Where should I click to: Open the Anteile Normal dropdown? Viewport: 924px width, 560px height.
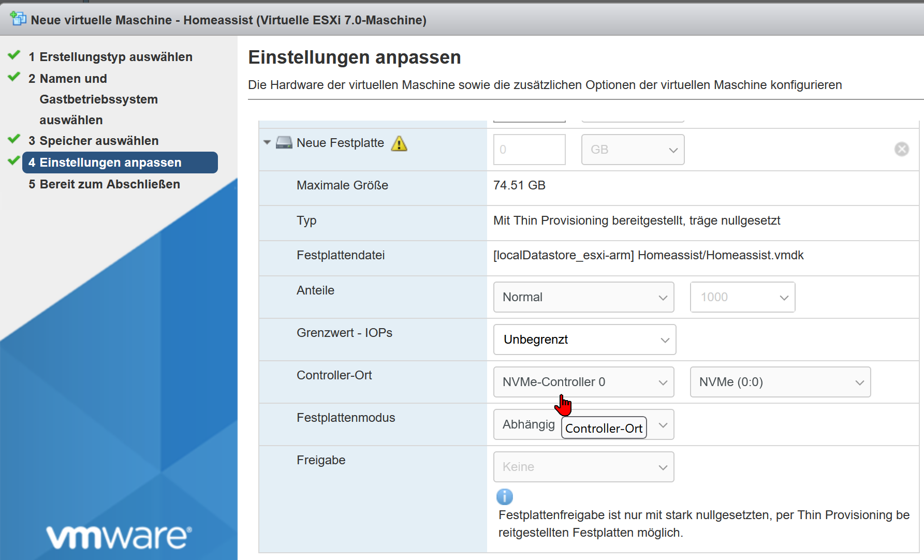pyautogui.click(x=583, y=297)
